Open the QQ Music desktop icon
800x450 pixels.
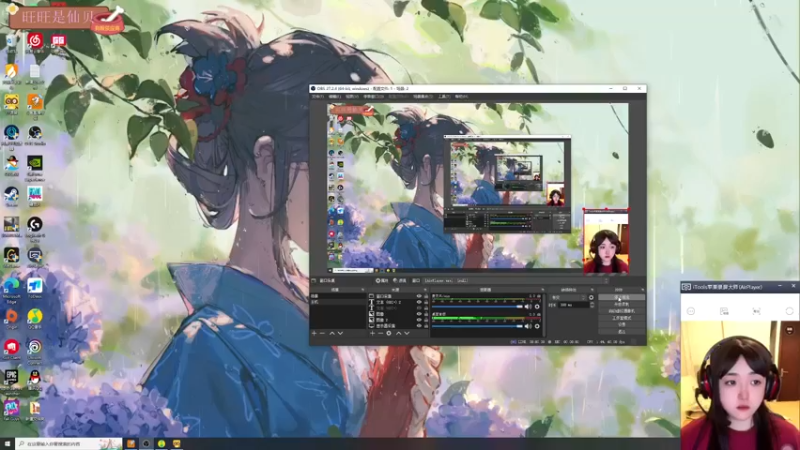[35, 318]
